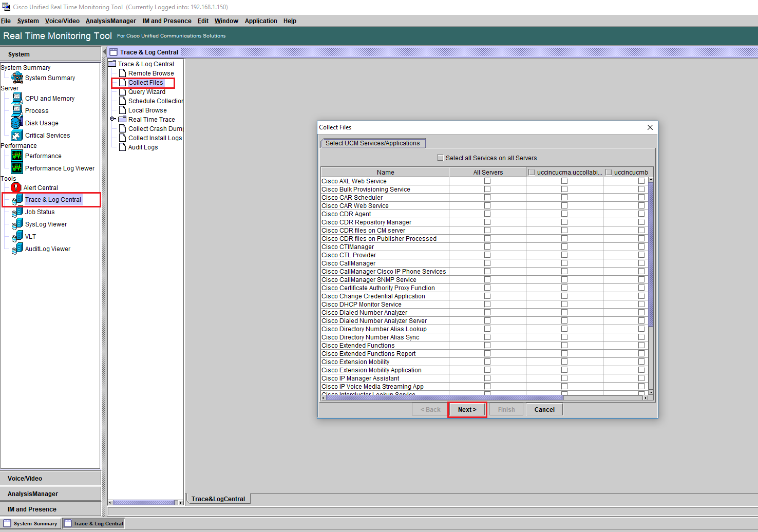This screenshot has height=532, width=758.
Task: Open the Window menu
Action: click(226, 21)
